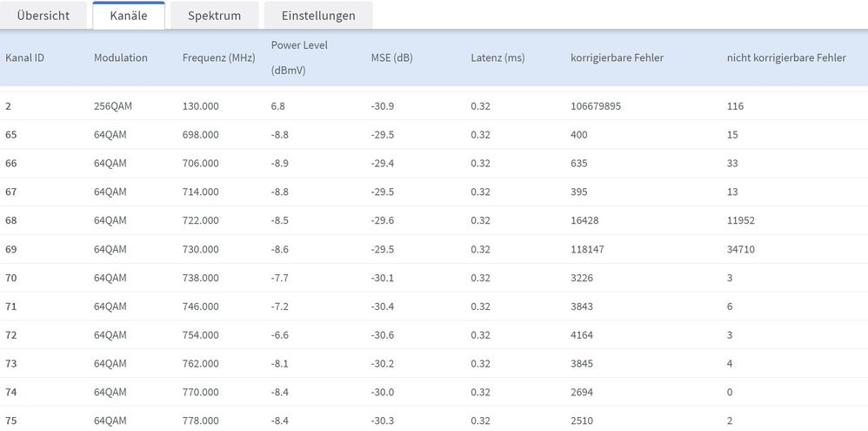868x431 pixels.
Task: Click the correctable errors value 106679895
Action: [596, 106]
